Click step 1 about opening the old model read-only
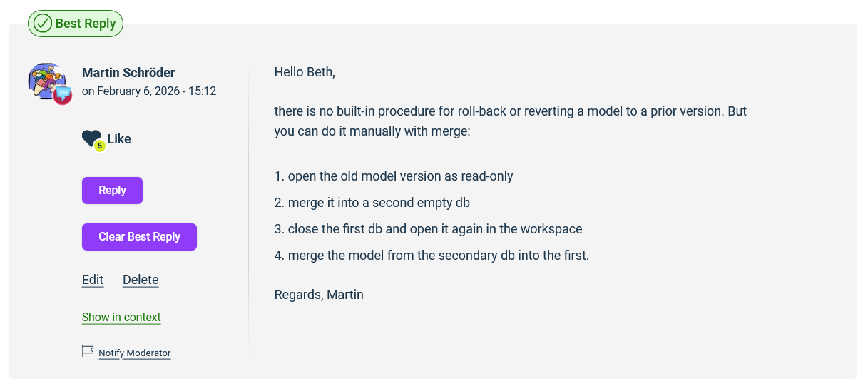 394,176
